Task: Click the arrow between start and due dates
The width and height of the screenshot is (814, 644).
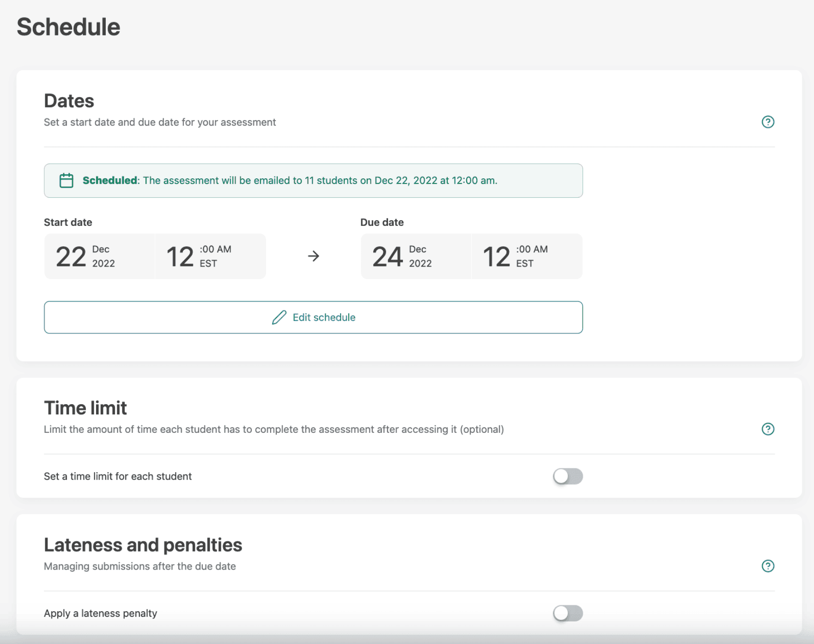Action: click(313, 256)
